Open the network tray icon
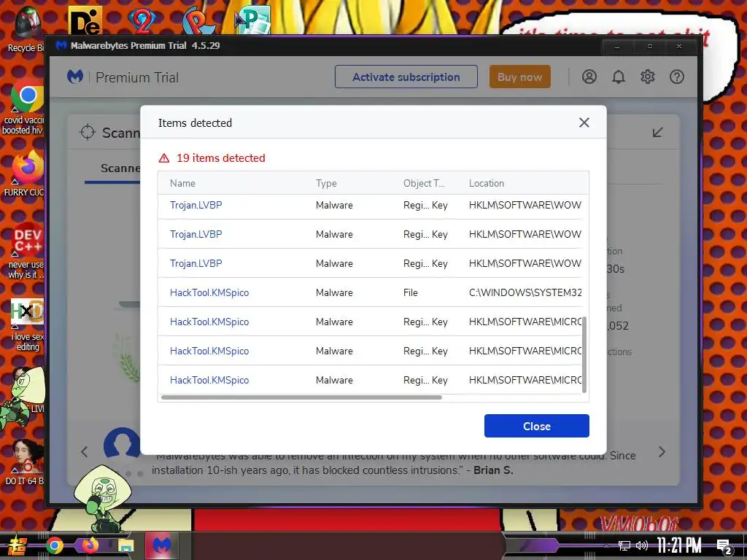The width and height of the screenshot is (747, 560). tap(624, 545)
